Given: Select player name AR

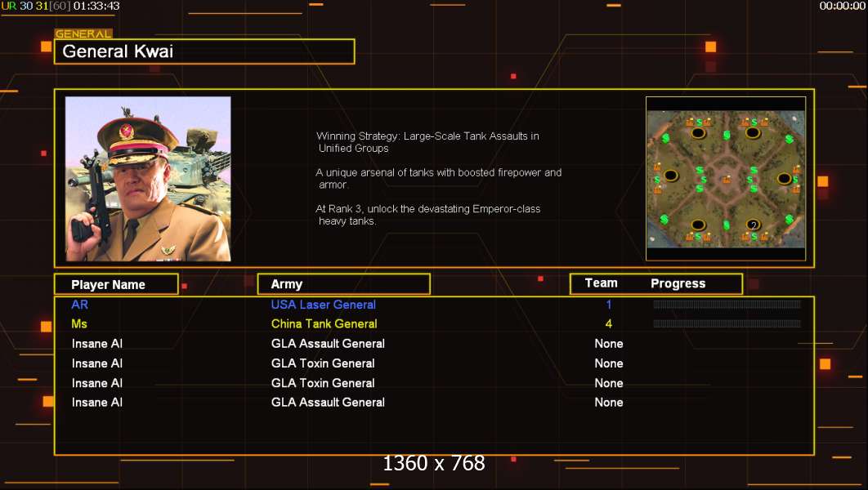Looking at the screenshot, I should [80, 305].
